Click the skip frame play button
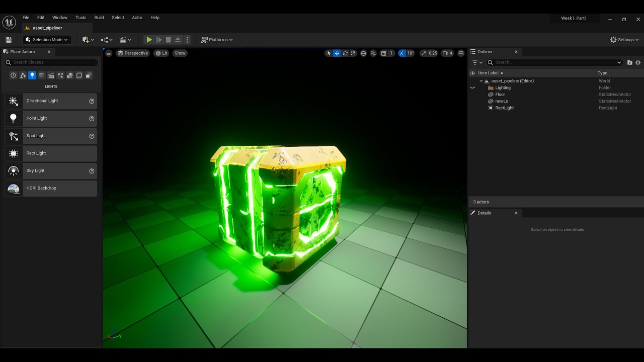The image size is (644, 362). pyautogui.click(x=159, y=40)
